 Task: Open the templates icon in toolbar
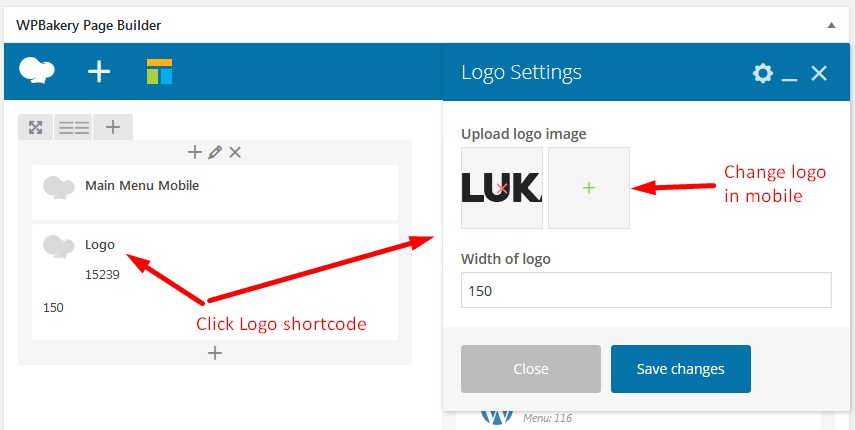tap(159, 71)
